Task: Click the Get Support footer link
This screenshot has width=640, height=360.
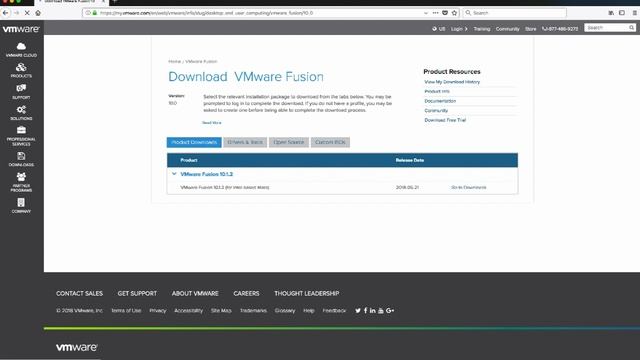Action: click(137, 293)
